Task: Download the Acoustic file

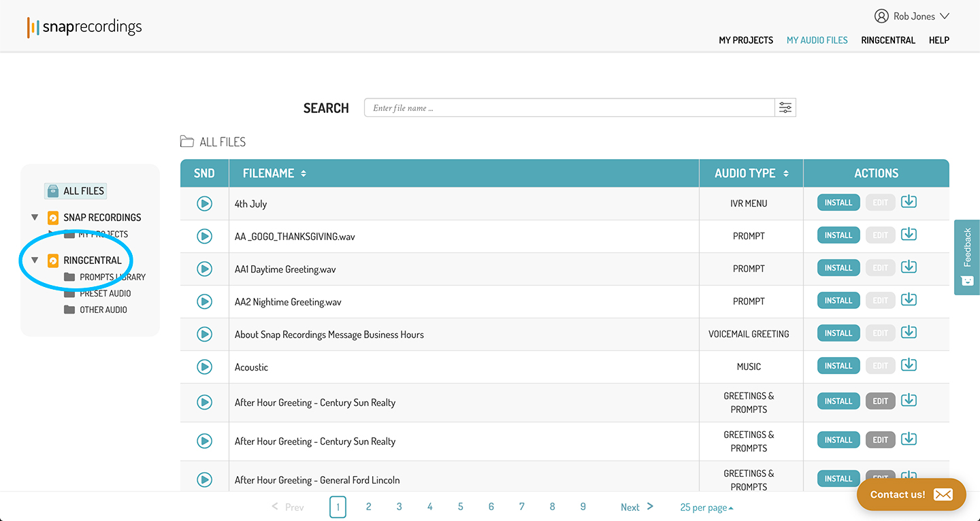Action: click(909, 365)
